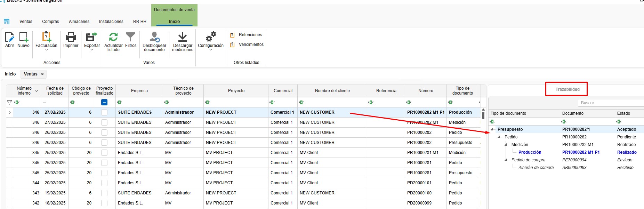644x209 pixels.
Task: Collapse the Pedido tree node
Action: 499,137
